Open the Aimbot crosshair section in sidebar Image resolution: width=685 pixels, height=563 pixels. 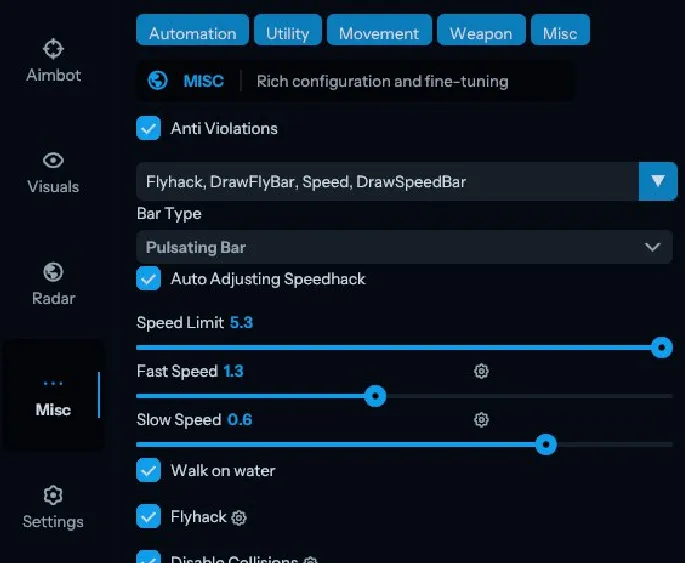(53, 49)
